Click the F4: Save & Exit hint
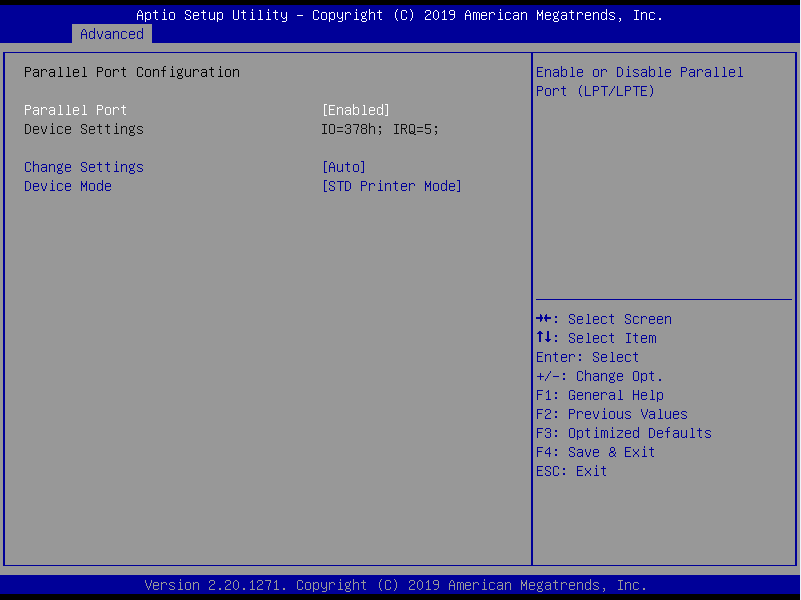This screenshot has height=600, width=801. point(596,452)
